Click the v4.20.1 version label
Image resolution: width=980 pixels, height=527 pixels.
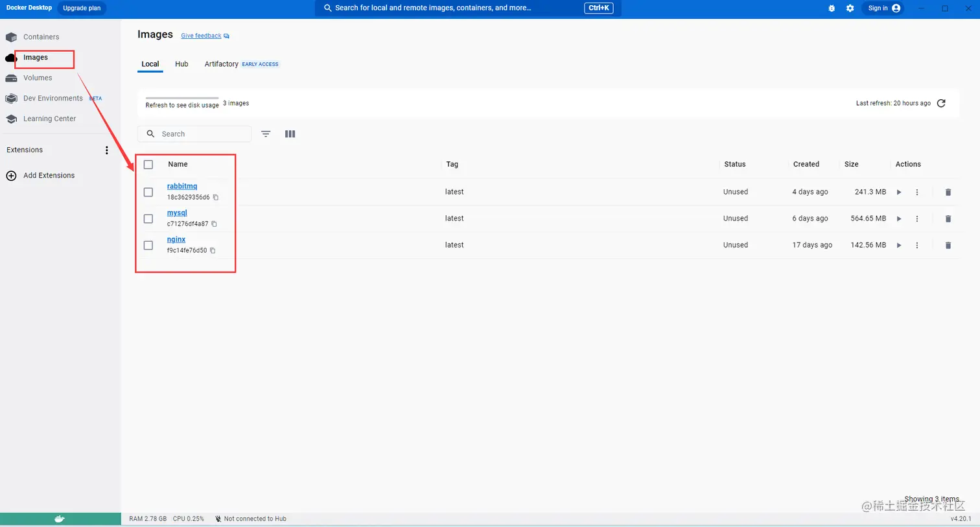(961, 519)
